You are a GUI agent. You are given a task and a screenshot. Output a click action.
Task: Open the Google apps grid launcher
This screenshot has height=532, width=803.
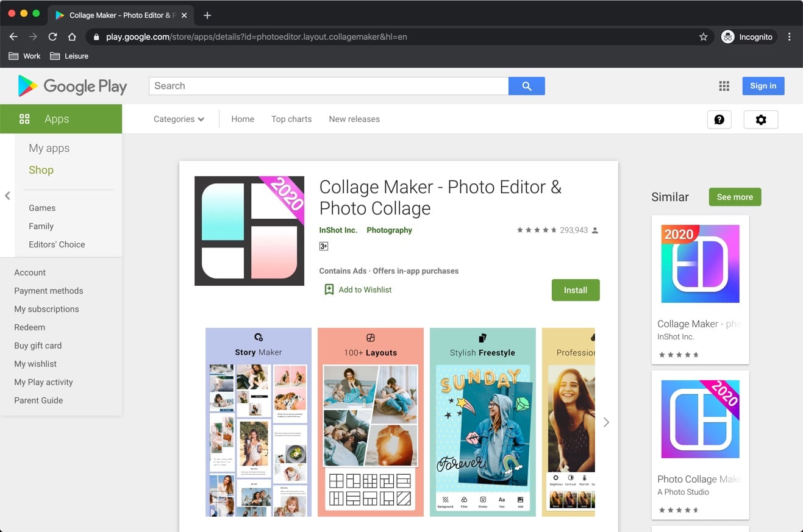(724, 86)
